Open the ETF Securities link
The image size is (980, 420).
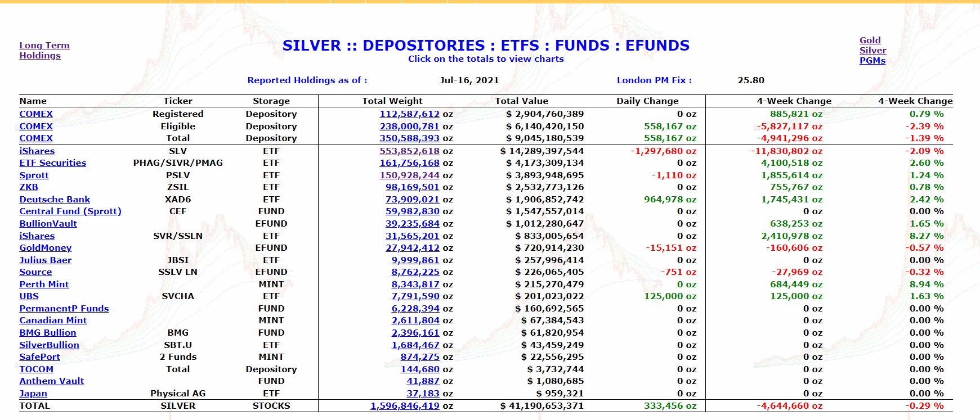coord(53,163)
